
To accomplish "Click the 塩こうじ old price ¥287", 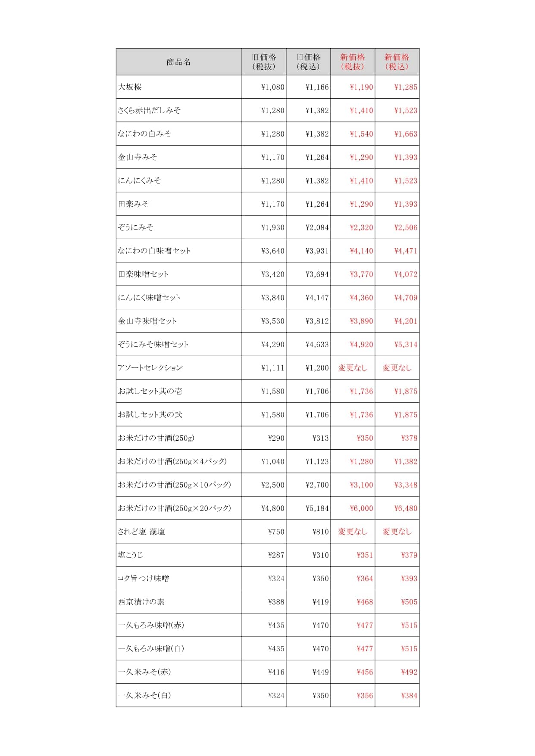I will tap(276, 555).
